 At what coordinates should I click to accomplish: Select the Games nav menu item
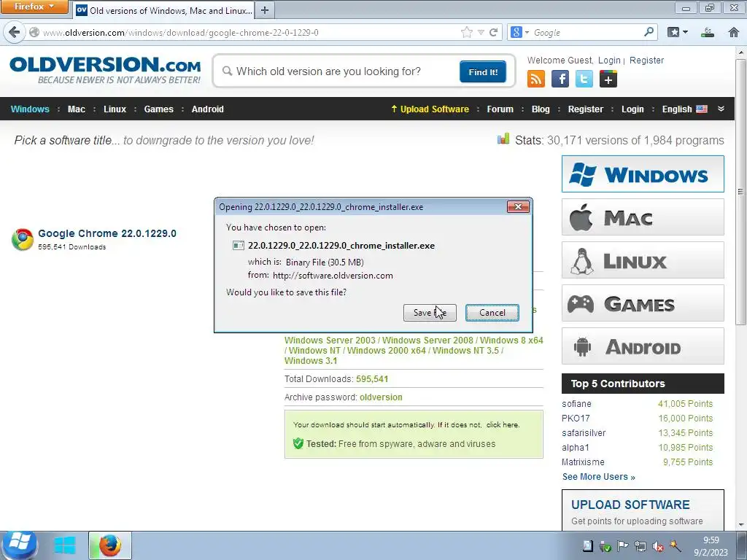click(158, 109)
